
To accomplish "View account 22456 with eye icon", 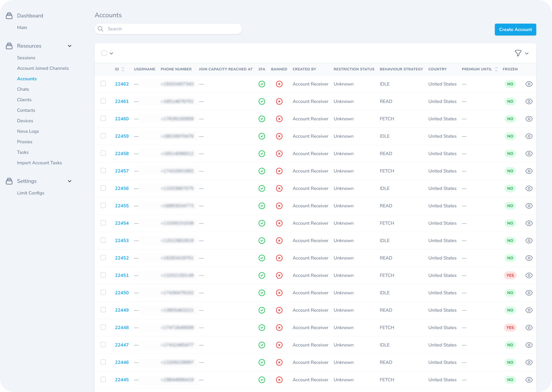I will tap(529, 188).
